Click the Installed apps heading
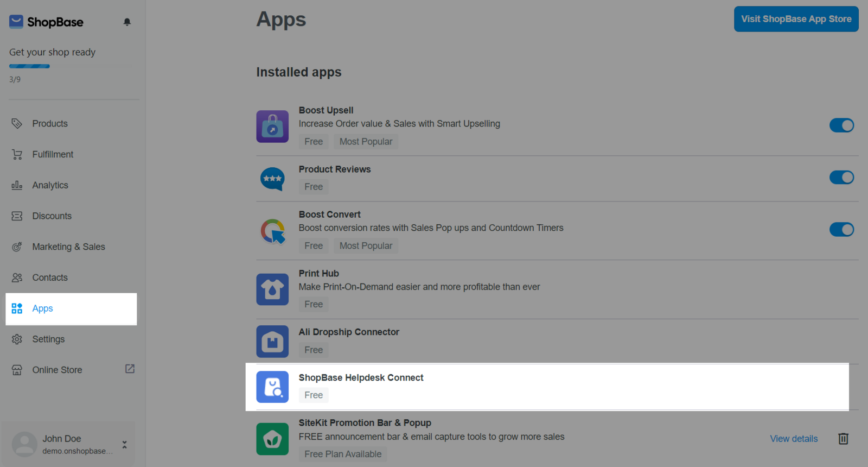This screenshot has height=467, width=868. (299, 72)
